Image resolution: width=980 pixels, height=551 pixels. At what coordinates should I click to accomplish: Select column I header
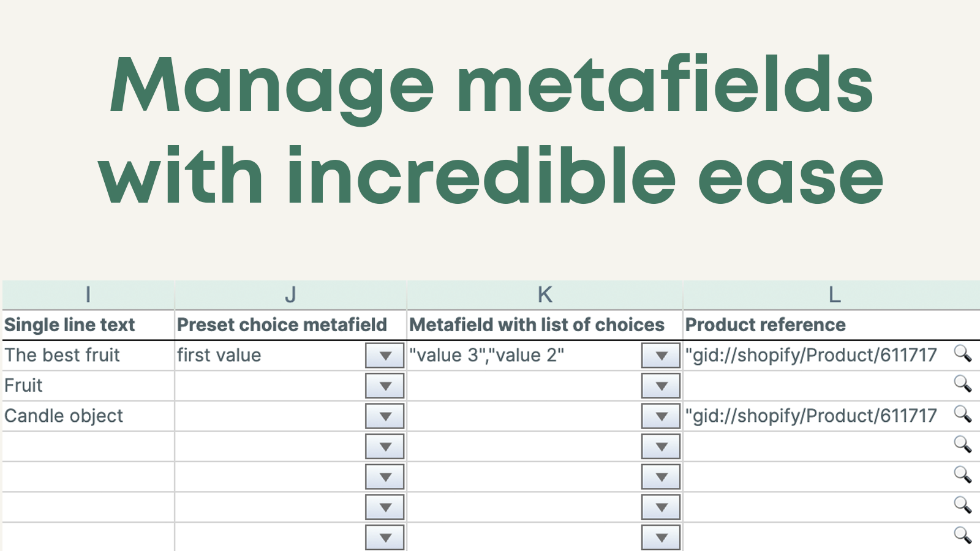[88, 295]
